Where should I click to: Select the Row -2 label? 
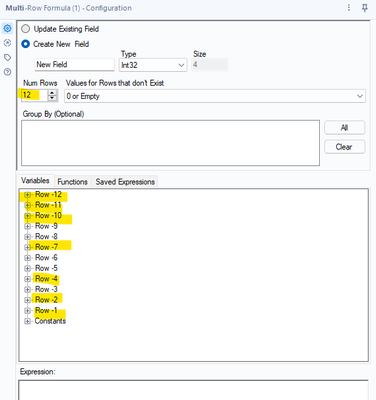[46, 300]
